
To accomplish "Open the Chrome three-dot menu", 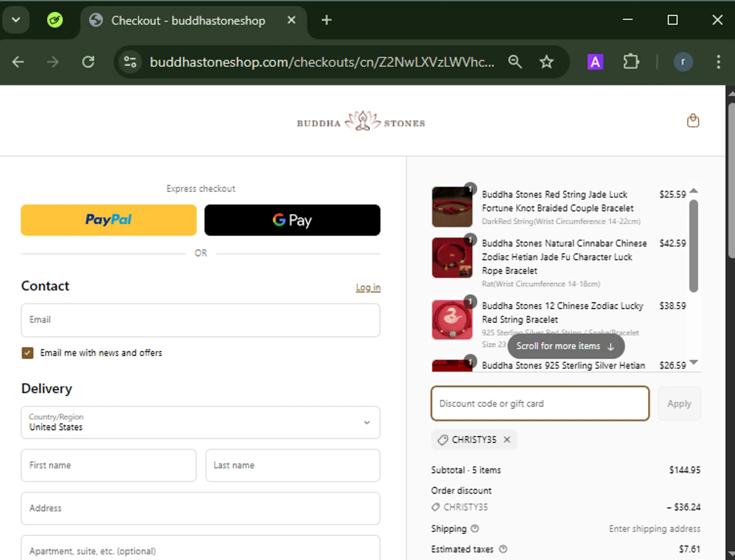I will tap(718, 62).
